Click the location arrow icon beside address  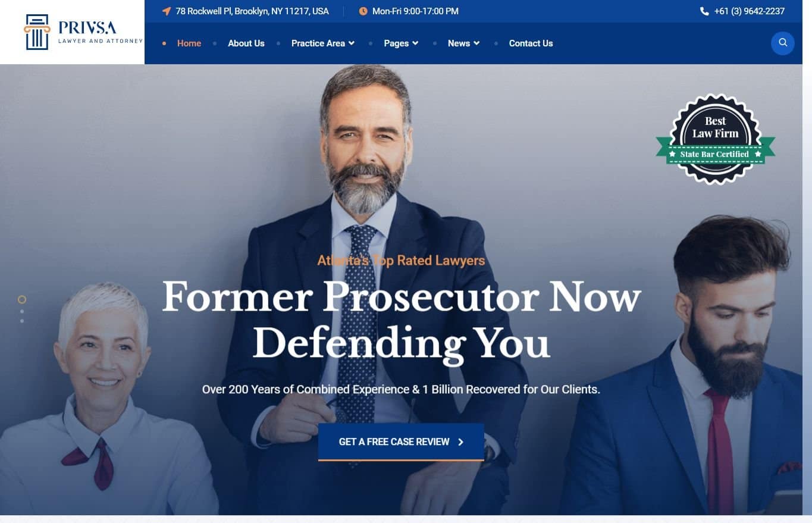pyautogui.click(x=167, y=11)
